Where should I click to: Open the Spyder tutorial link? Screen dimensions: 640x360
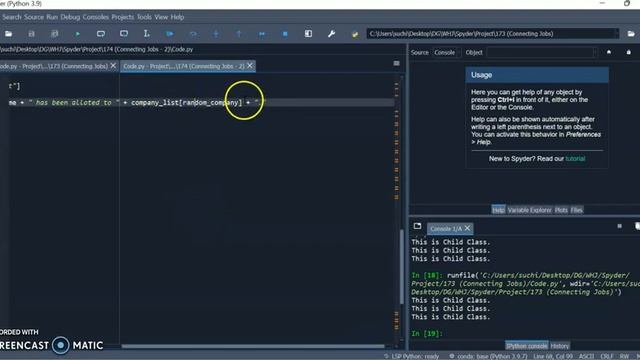click(575, 158)
